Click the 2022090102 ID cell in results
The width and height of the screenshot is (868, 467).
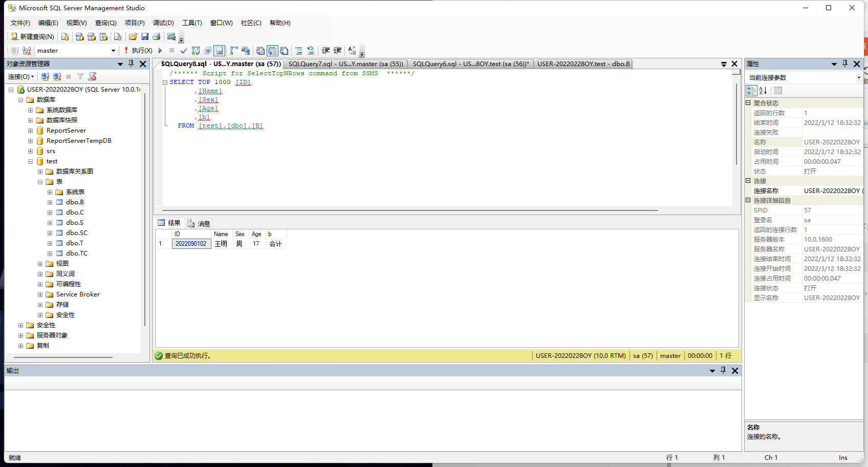coord(191,244)
